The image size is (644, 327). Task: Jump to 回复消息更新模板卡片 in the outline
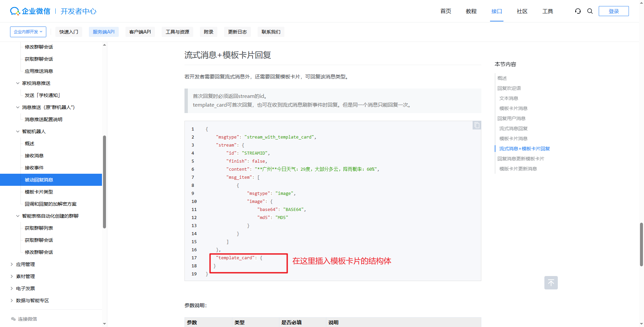pos(521,159)
